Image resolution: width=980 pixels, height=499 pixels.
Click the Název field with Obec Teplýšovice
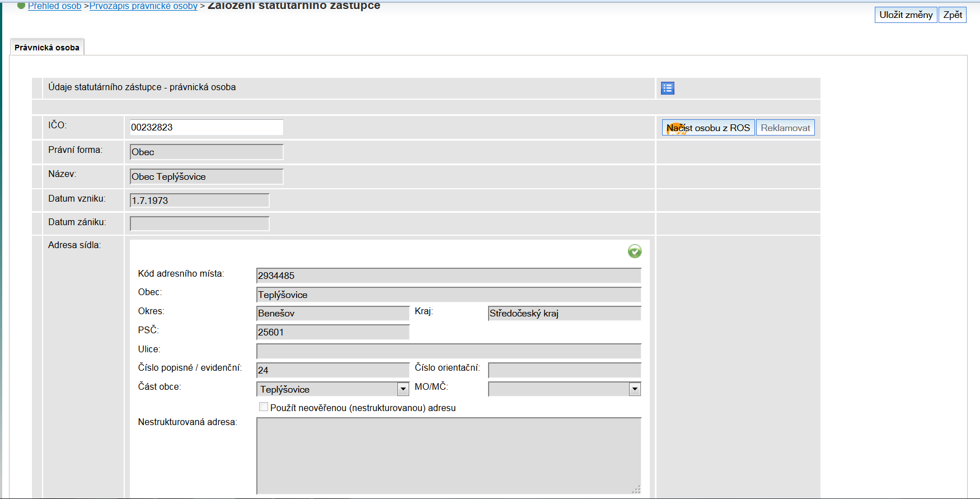pyautogui.click(x=207, y=176)
